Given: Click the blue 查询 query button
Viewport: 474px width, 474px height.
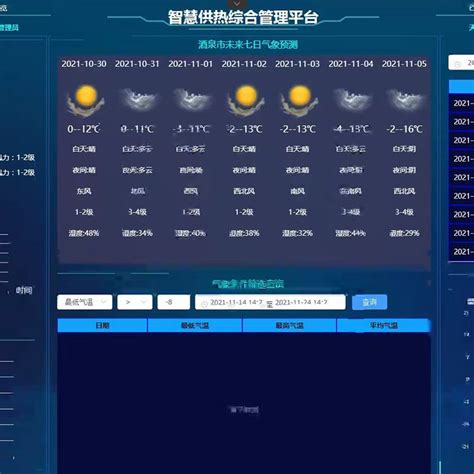Looking at the screenshot, I should (369, 302).
